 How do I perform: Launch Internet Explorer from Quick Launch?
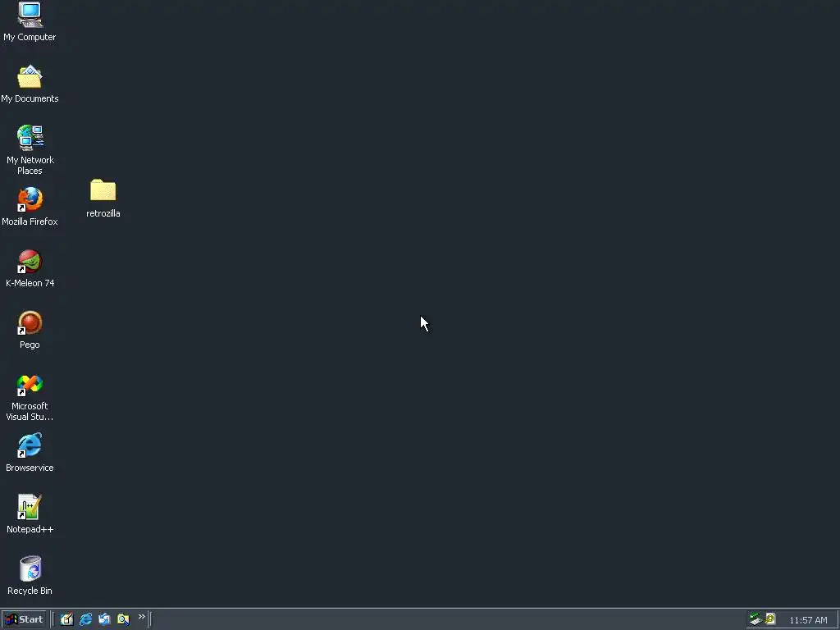[x=85, y=619]
